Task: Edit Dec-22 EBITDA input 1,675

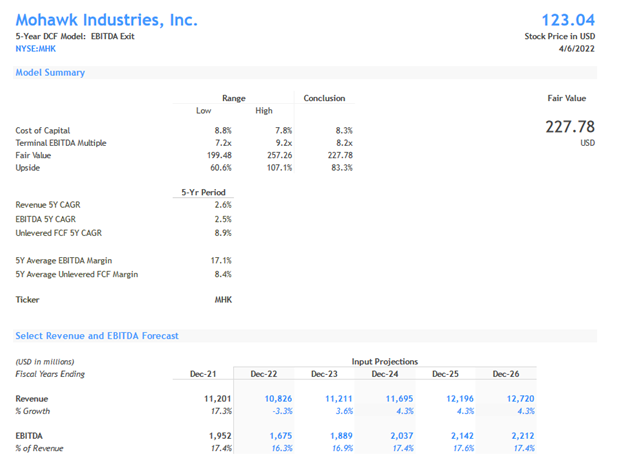Action: (281, 436)
